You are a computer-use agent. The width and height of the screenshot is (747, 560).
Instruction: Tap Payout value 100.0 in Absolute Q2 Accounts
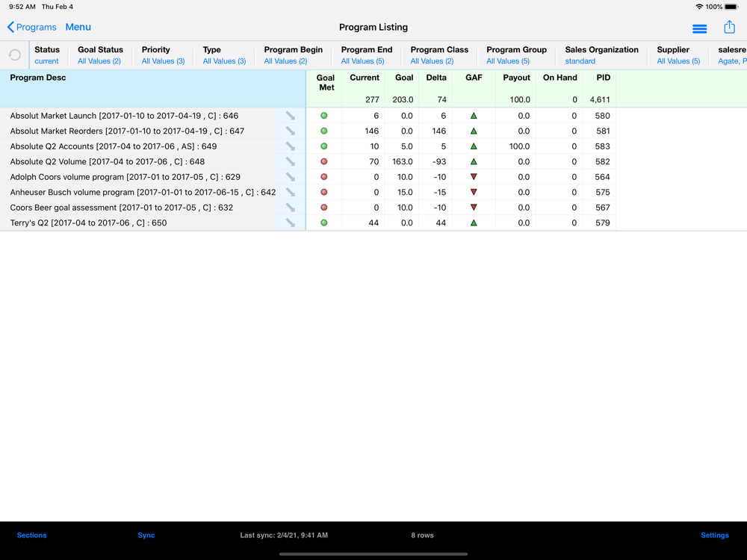click(x=519, y=146)
